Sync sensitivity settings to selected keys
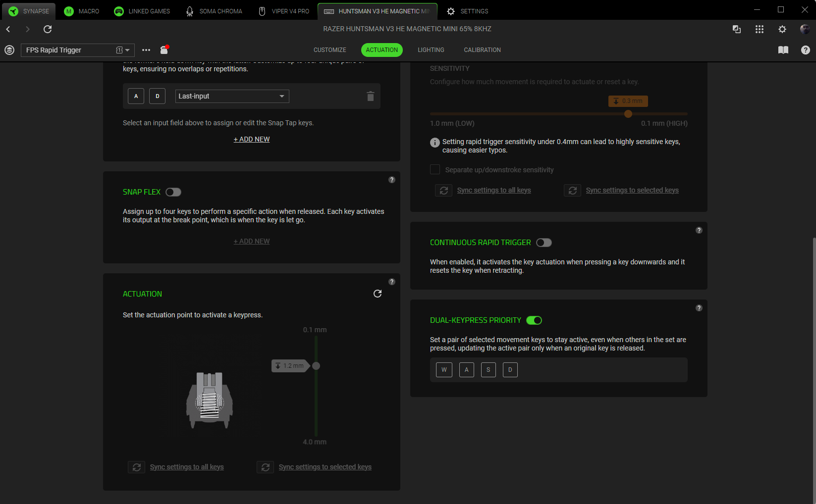The image size is (816, 504). [632, 190]
